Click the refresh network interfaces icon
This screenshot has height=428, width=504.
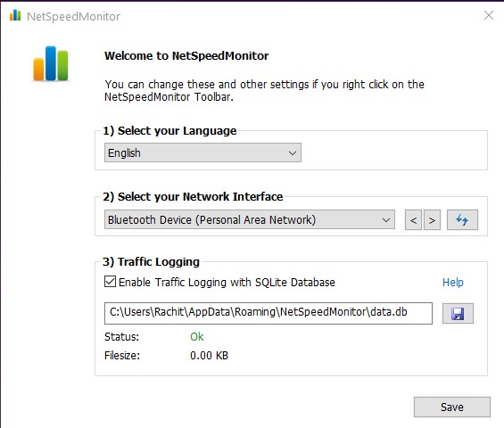(x=462, y=220)
